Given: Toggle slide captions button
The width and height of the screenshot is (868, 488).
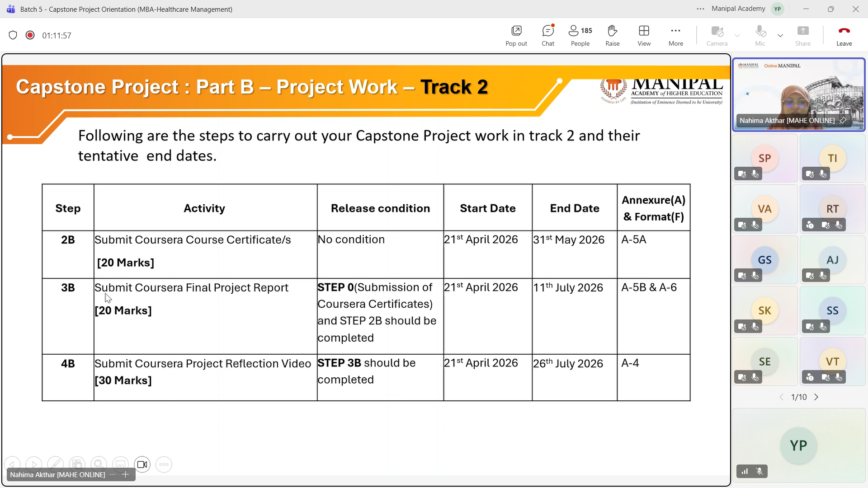Looking at the screenshot, I should tap(121, 464).
